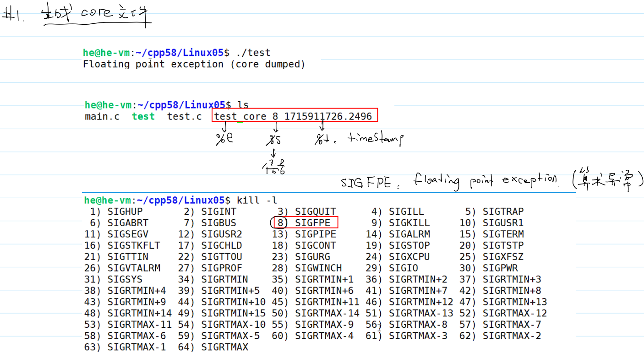The image size is (644, 358).
Task: Select signal entry "SIGWINCH"
Action: coord(319,268)
